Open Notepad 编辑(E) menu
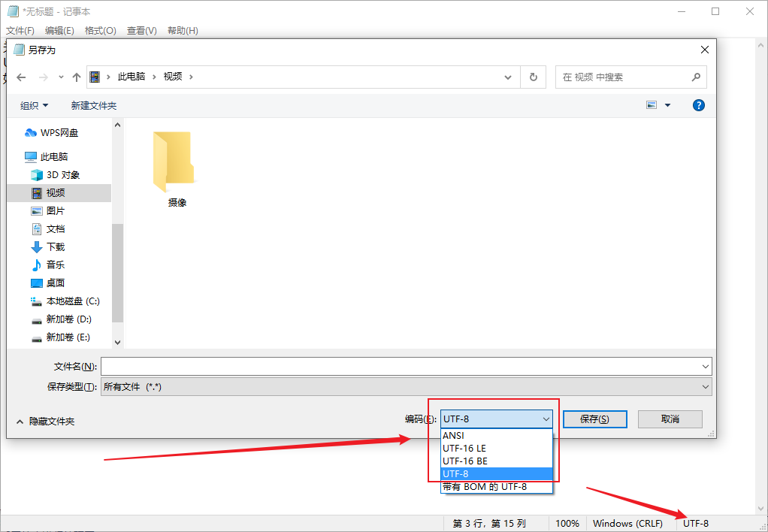768x532 pixels. pyautogui.click(x=59, y=31)
